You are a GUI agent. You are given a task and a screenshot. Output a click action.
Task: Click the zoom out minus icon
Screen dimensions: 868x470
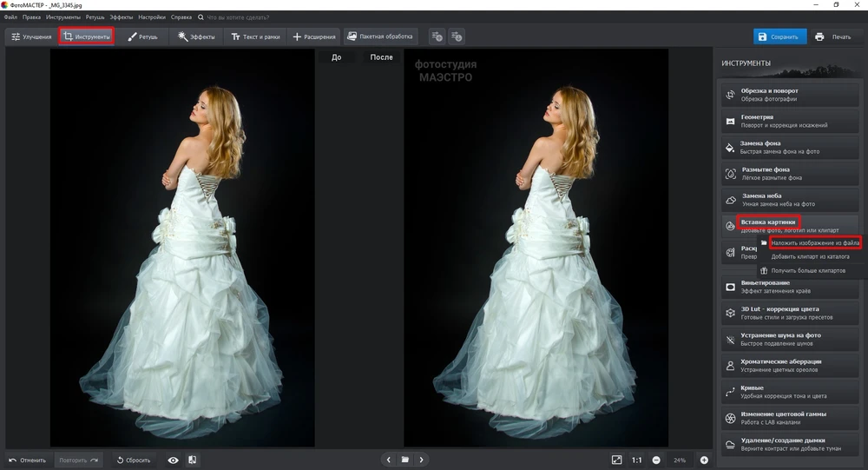(x=656, y=460)
